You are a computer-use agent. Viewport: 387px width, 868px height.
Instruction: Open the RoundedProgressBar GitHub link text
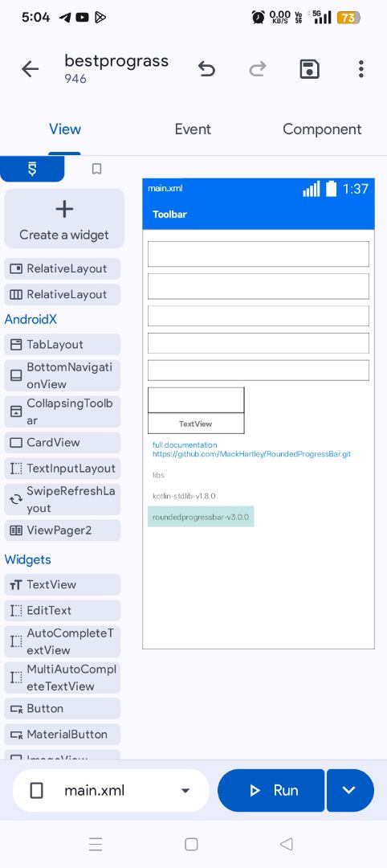coord(251,454)
